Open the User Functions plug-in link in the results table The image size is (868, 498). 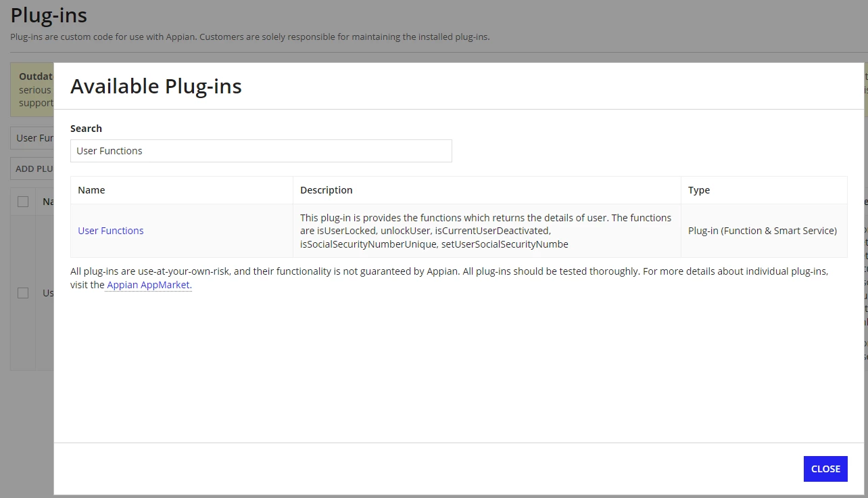tap(111, 231)
